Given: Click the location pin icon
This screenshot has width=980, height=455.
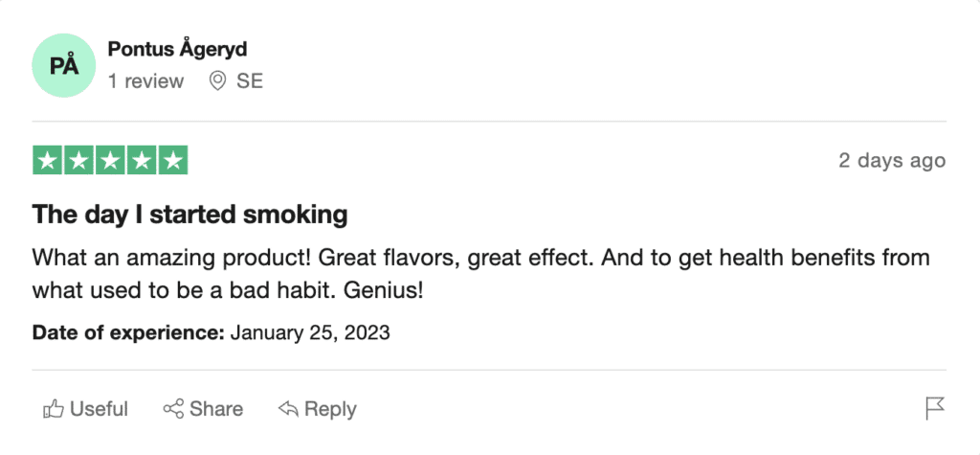Looking at the screenshot, I should pos(218,81).
